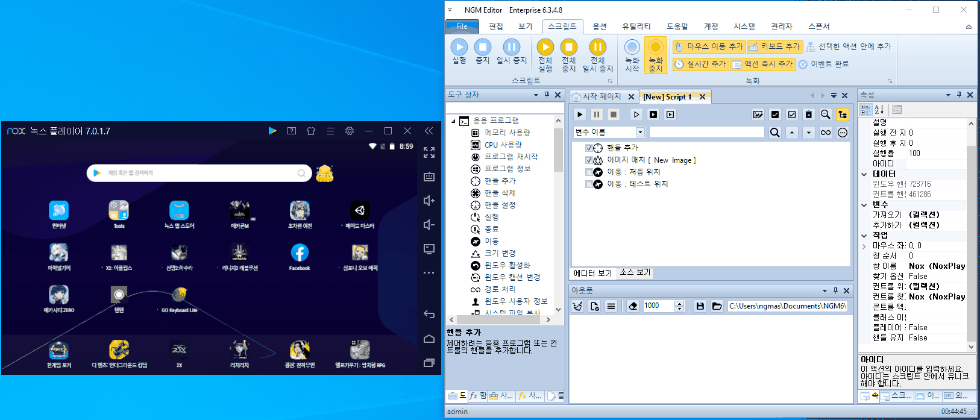The height and width of the screenshot is (420, 980).
Task: Collapse the 데이터 property group
Action: (x=864, y=174)
